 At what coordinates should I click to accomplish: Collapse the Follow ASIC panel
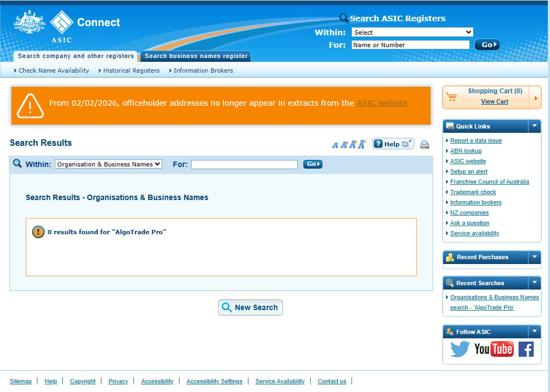[x=534, y=331]
